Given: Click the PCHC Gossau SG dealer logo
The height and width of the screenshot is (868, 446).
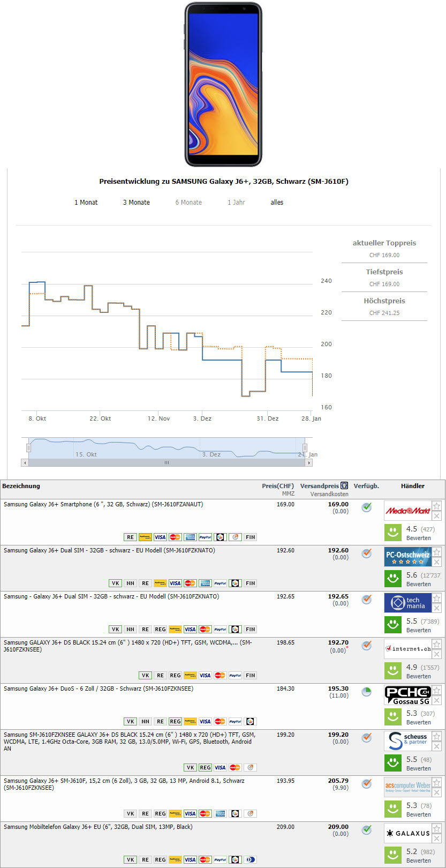Looking at the screenshot, I should click(407, 695).
